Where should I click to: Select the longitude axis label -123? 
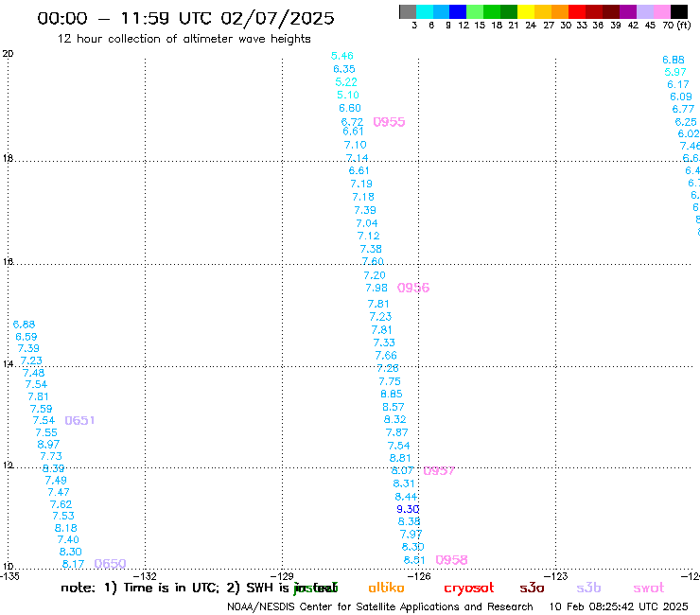point(556,576)
